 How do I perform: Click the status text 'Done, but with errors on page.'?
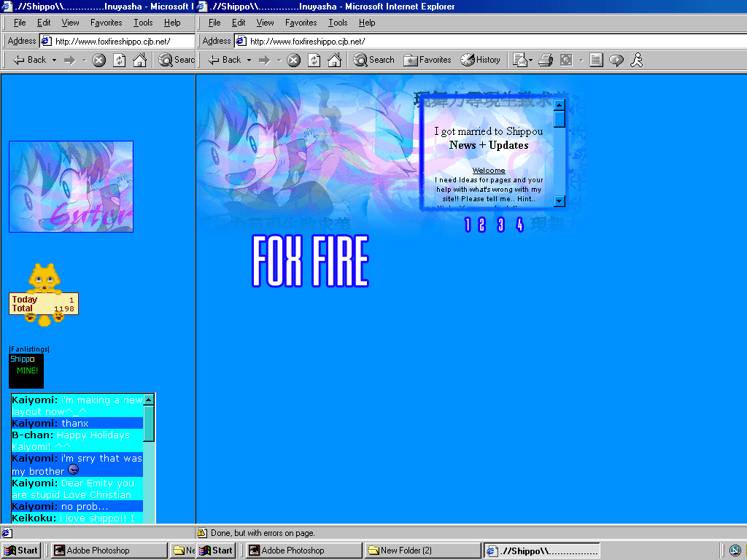pyautogui.click(x=263, y=533)
